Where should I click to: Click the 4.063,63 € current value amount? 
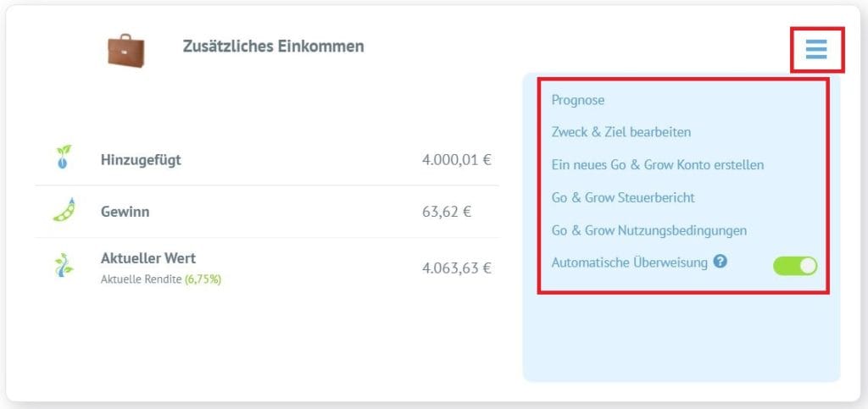coord(457,268)
